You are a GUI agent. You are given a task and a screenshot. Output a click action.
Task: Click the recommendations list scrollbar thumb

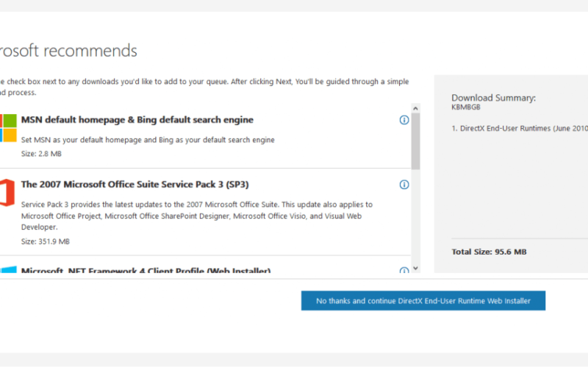tap(415, 141)
